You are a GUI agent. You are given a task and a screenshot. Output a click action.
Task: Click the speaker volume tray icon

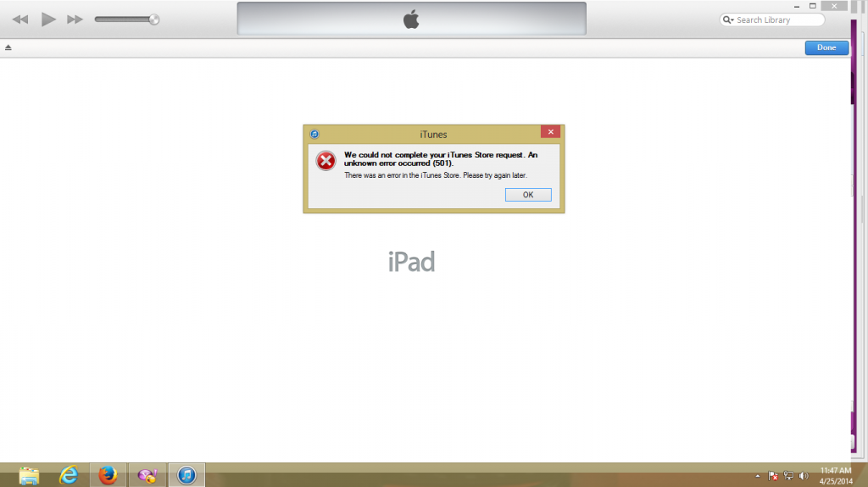point(804,476)
